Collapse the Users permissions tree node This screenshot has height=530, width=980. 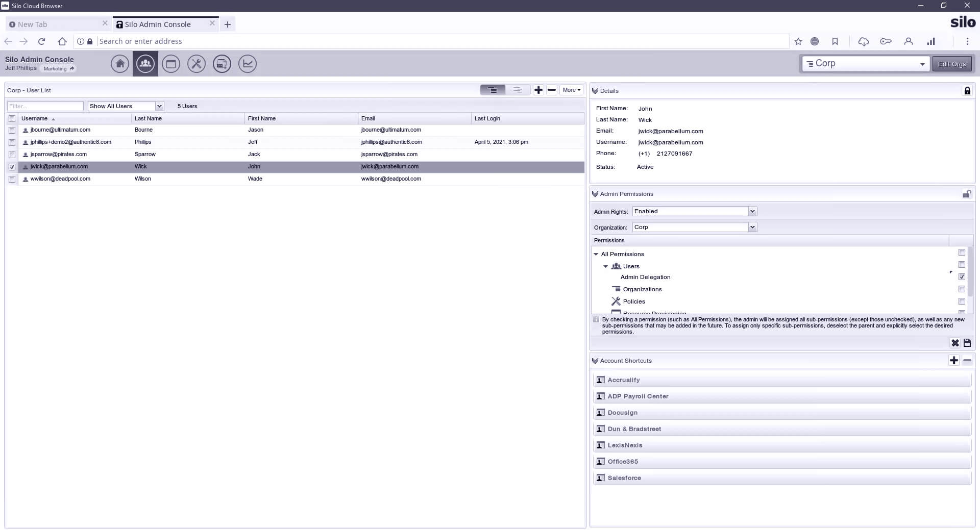coord(606,266)
